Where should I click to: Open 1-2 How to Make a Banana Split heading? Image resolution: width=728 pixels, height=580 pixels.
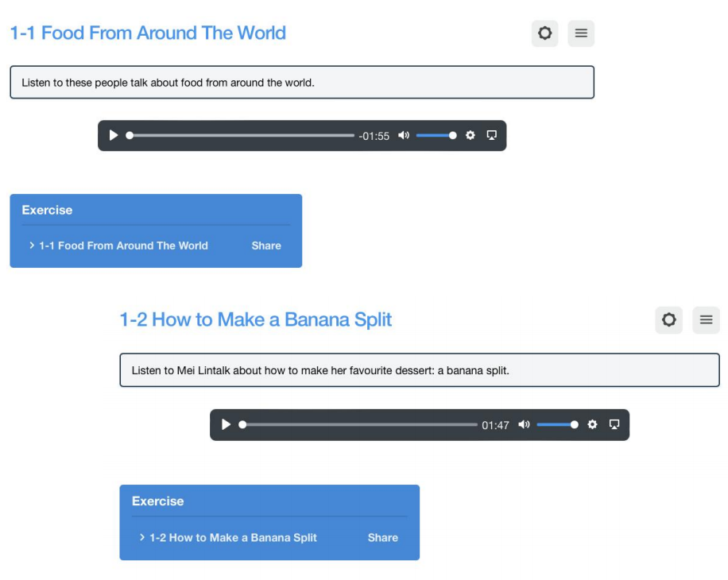point(256,319)
